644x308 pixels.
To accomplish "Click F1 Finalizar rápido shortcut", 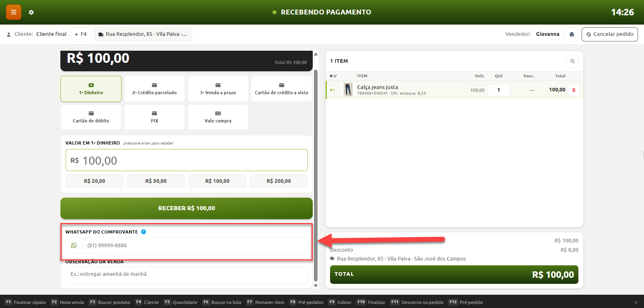I will 25,302.
